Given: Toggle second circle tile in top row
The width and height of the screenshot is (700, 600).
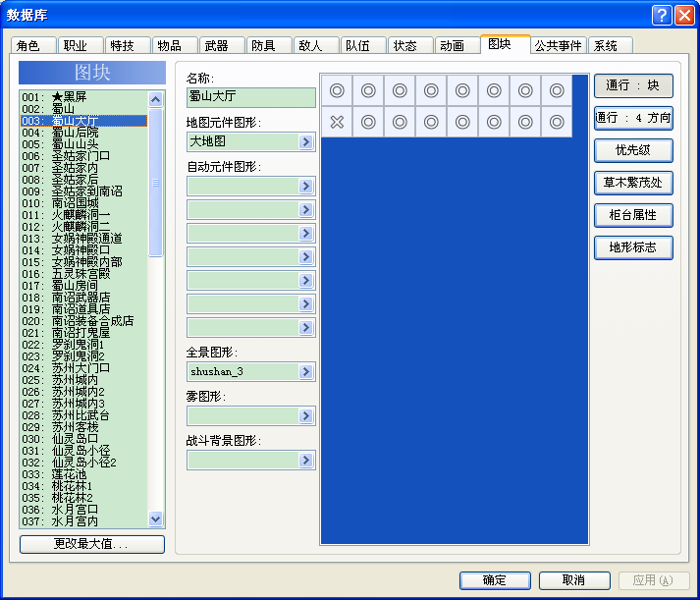Looking at the screenshot, I should 368,90.
